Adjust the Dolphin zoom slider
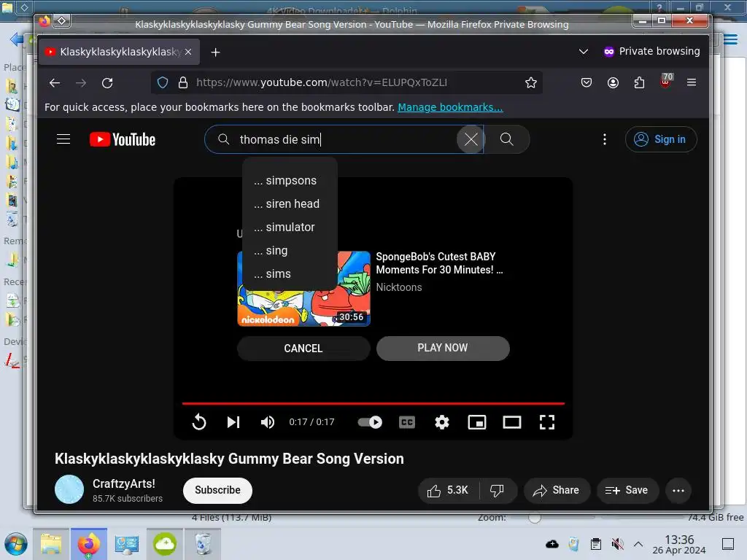 [x=534, y=518]
